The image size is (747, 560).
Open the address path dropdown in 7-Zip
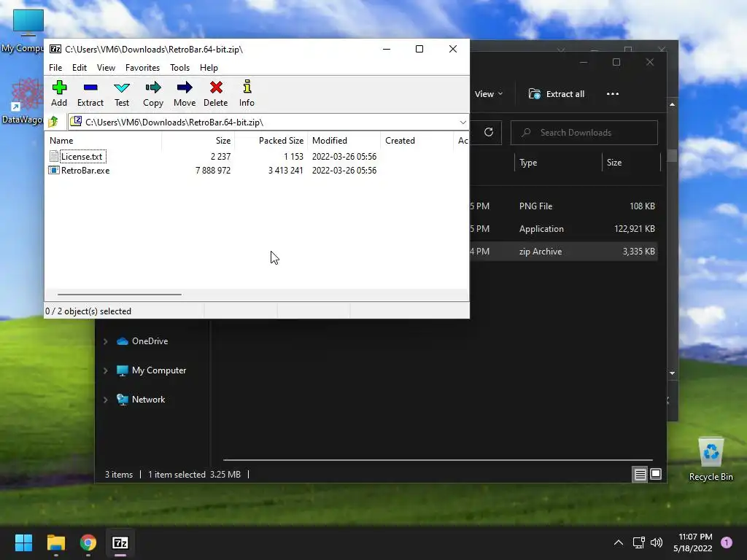pyautogui.click(x=462, y=122)
